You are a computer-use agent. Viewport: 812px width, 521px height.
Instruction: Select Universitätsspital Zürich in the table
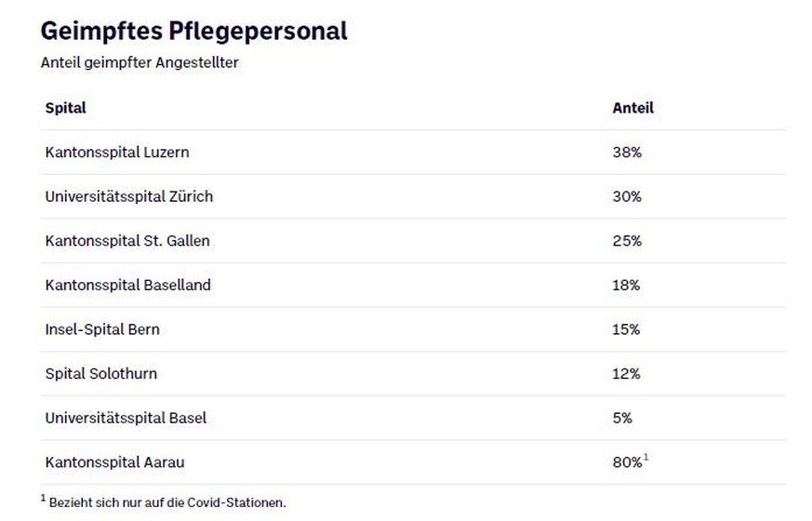[x=128, y=196]
